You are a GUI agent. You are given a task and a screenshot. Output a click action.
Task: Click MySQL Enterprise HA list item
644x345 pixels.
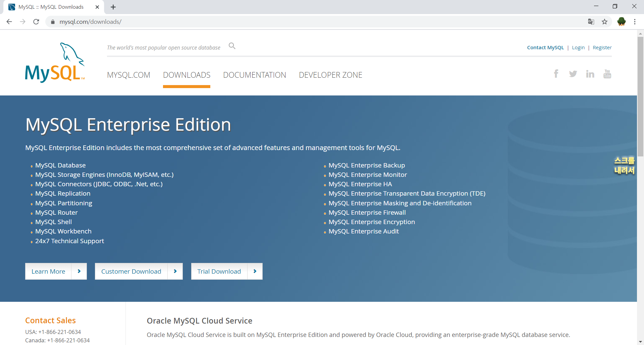click(x=360, y=184)
